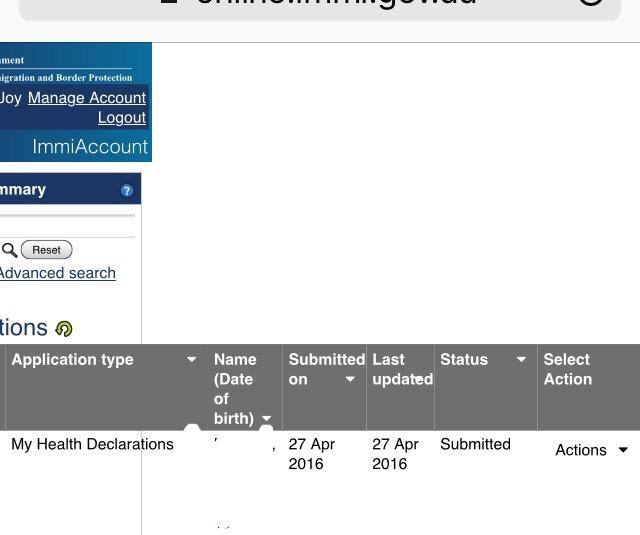Click the blue help question mark icon
This screenshot has width=640, height=535.
(127, 190)
